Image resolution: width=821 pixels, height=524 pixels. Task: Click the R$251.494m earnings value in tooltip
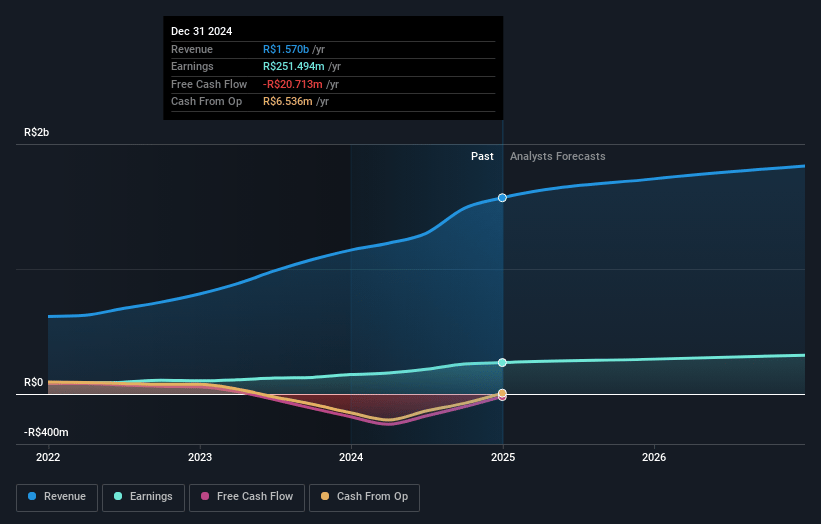tap(294, 66)
